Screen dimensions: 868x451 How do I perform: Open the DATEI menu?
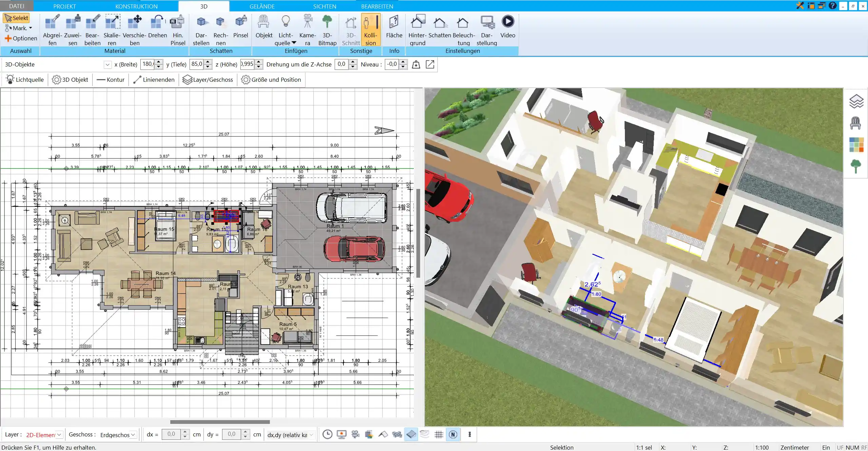[17, 6]
